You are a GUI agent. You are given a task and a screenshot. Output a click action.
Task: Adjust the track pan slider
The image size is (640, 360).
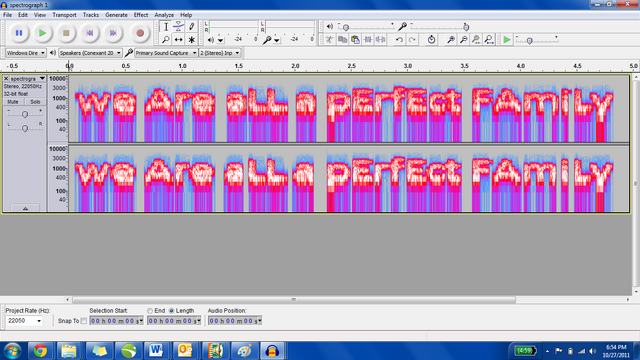[24, 128]
